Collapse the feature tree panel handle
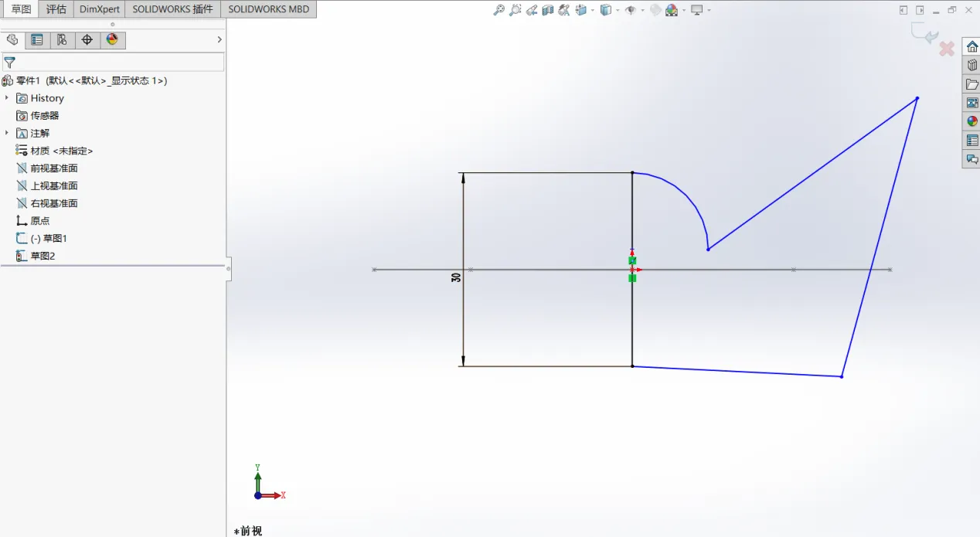This screenshot has height=537, width=980. pos(229,269)
